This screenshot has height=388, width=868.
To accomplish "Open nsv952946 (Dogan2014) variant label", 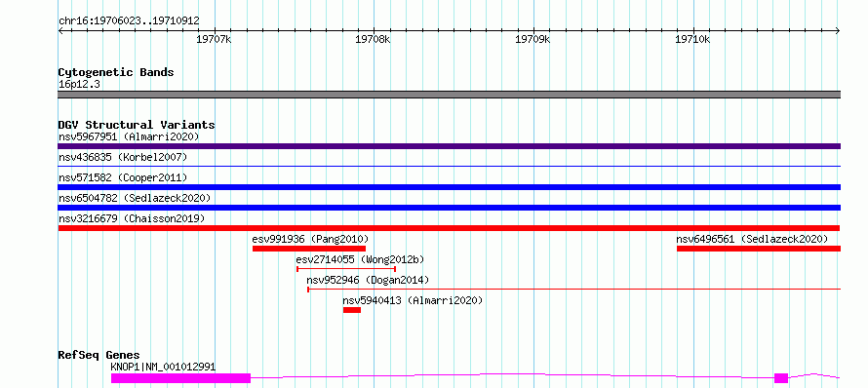I will tap(368, 280).
